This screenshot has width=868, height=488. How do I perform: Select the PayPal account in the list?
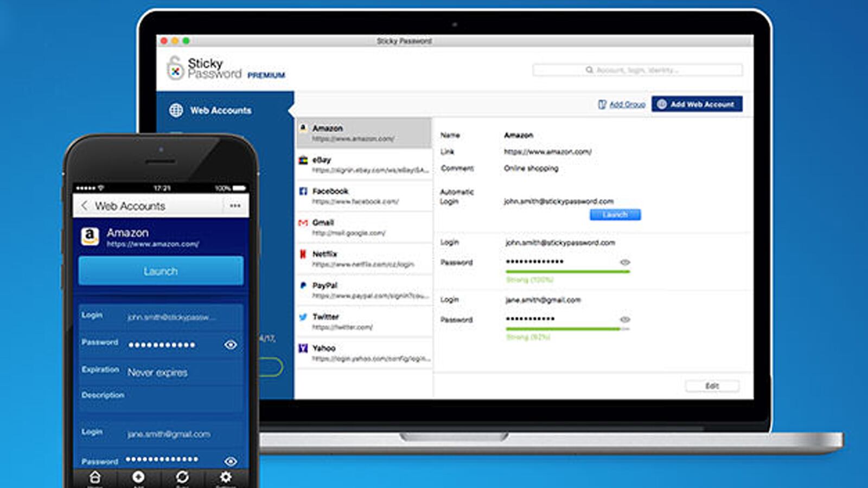(365, 290)
